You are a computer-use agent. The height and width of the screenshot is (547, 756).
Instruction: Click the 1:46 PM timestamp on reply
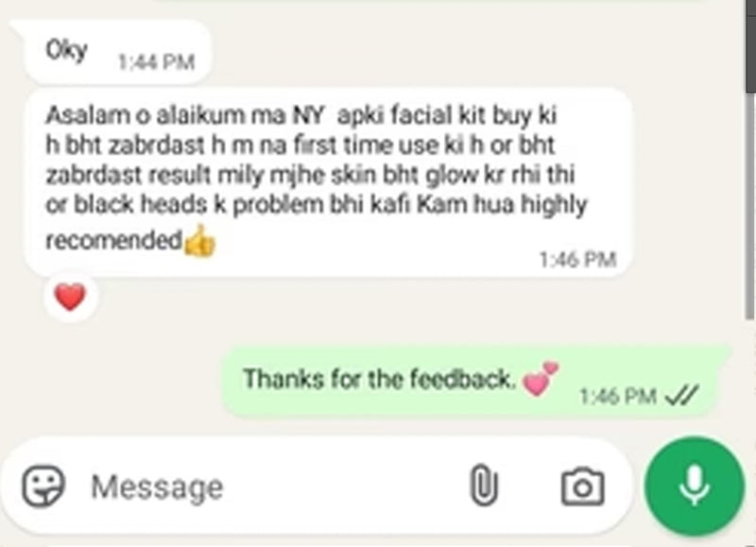pyautogui.click(x=618, y=396)
